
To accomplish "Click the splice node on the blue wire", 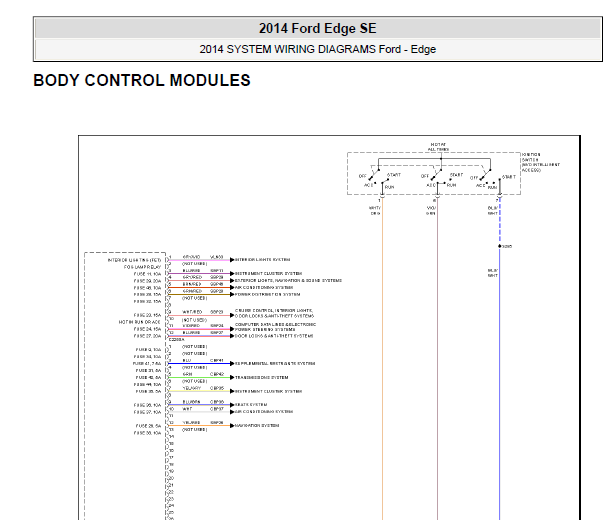I will point(500,246).
